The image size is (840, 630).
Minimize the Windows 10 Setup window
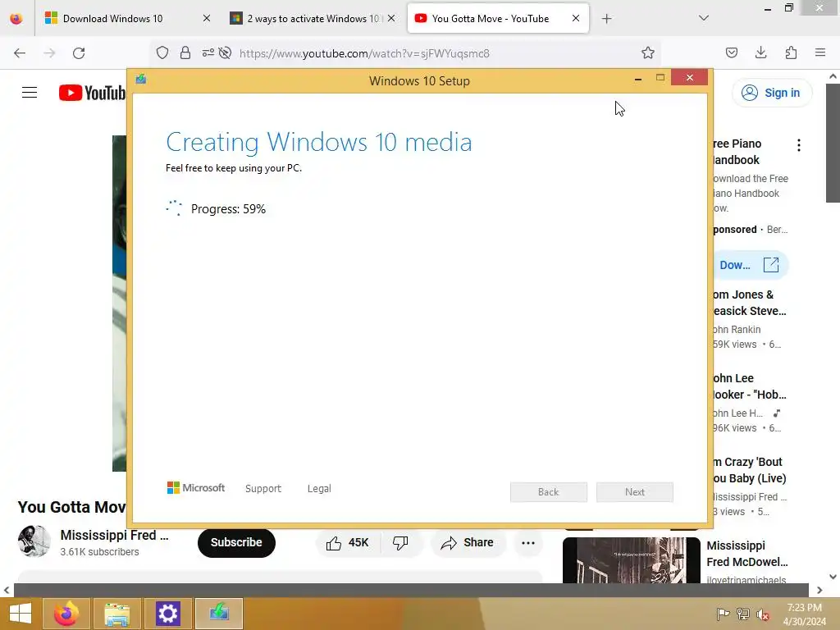pyautogui.click(x=638, y=79)
